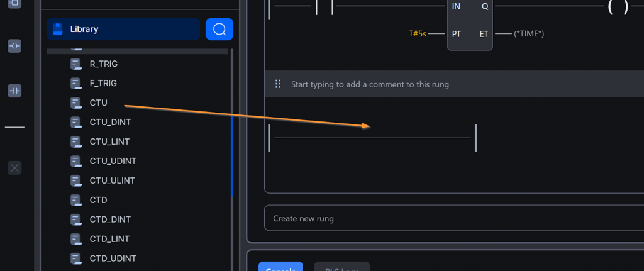644x271 pixels.
Task: Click the horizontal line tool in left toolbar
Action: click(14, 128)
